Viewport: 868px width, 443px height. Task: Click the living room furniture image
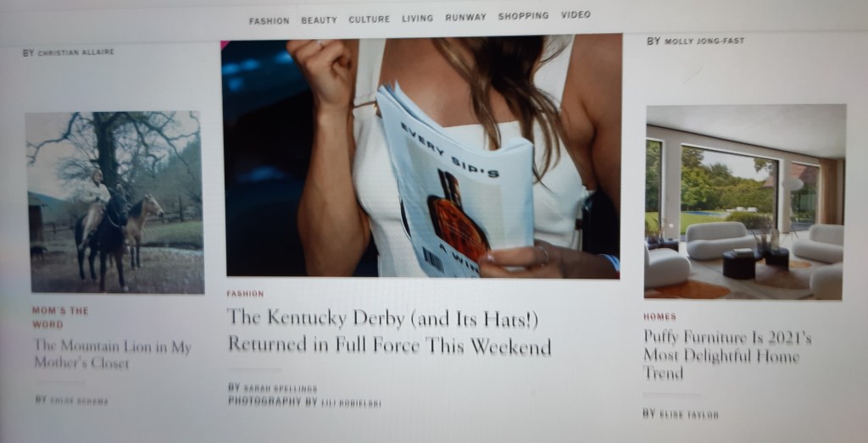(744, 202)
